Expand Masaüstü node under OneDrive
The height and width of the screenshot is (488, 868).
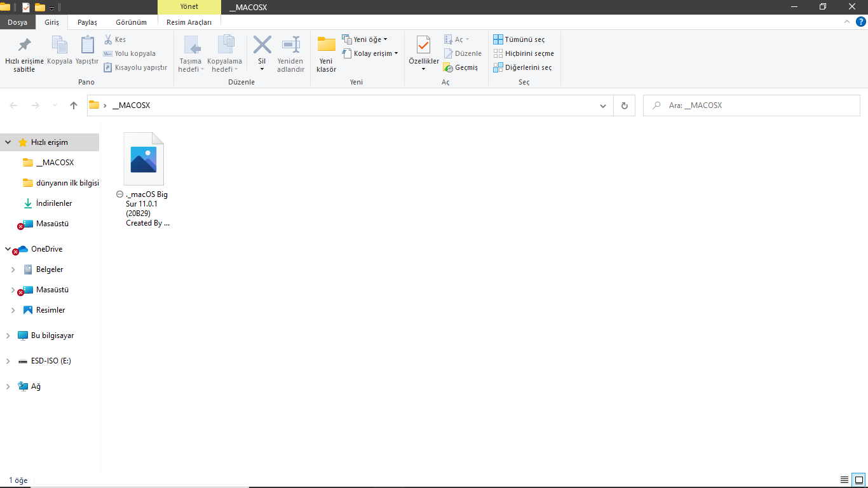point(13,290)
